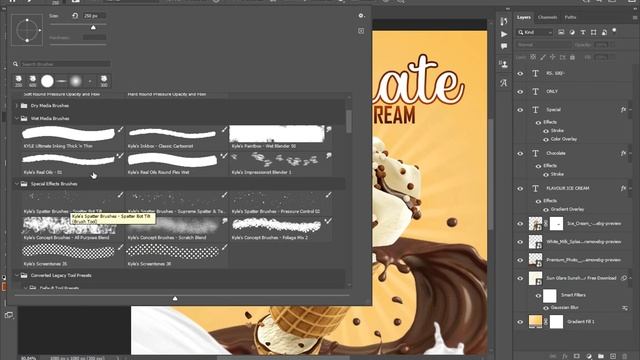Click add layer style fx icon at panel bottom
Screen dimensions: 640x360
(x=565, y=356)
